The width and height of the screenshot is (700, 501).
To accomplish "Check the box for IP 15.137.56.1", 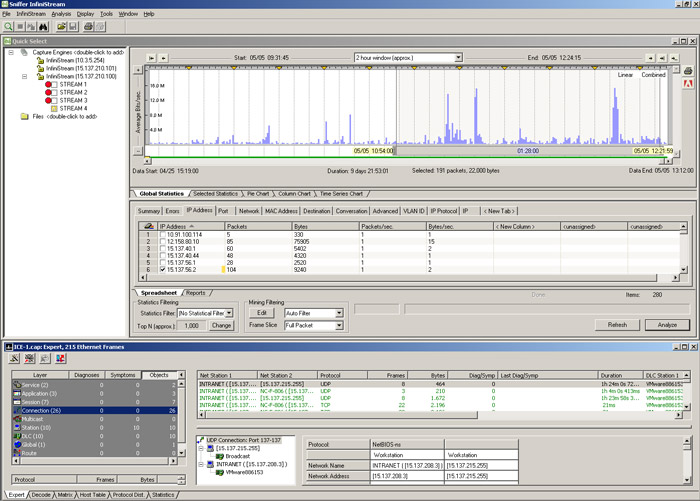I will click(x=162, y=263).
